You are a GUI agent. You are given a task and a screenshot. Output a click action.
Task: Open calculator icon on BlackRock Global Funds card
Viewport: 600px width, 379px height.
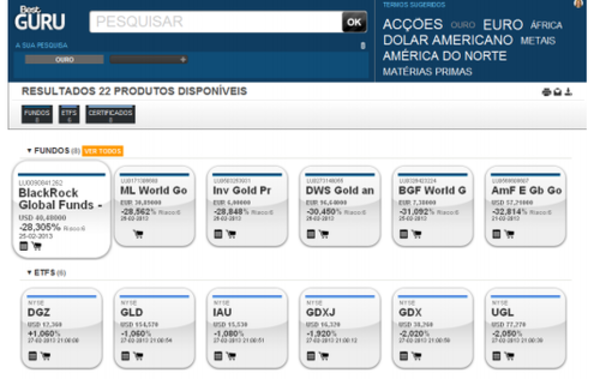[24, 246]
